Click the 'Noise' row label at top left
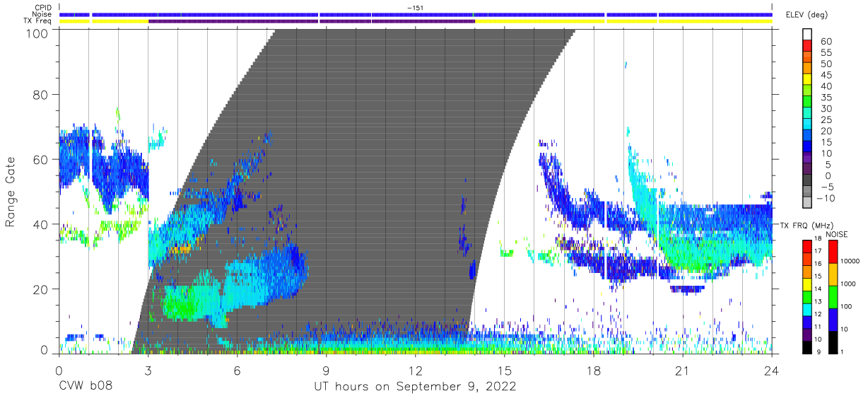This screenshot has width=868, height=401. point(42,14)
